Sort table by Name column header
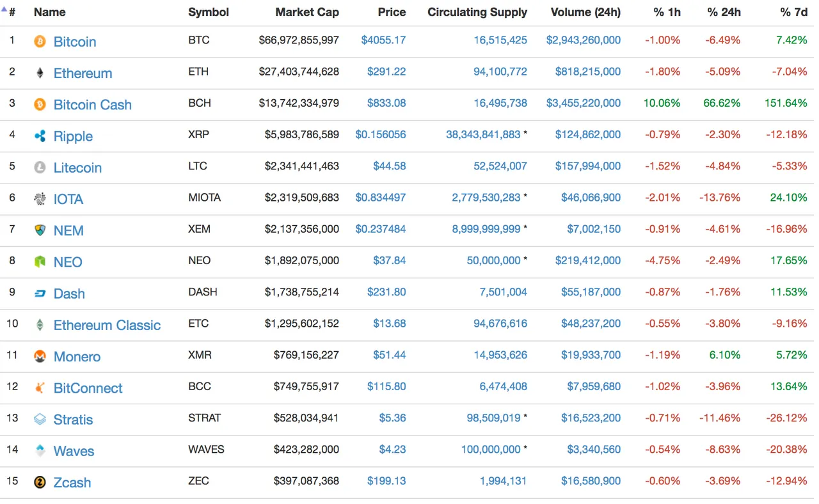Viewport: 819px width, 504px height. click(49, 12)
